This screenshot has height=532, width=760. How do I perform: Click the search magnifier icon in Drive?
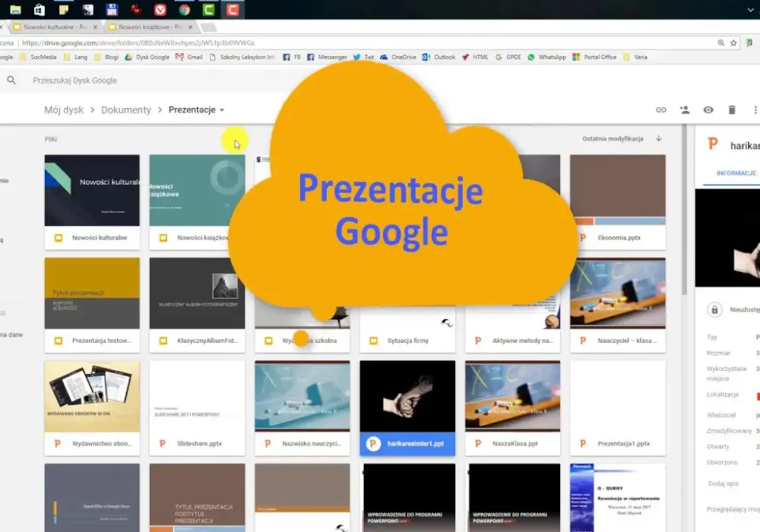click(x=11, y=80)
